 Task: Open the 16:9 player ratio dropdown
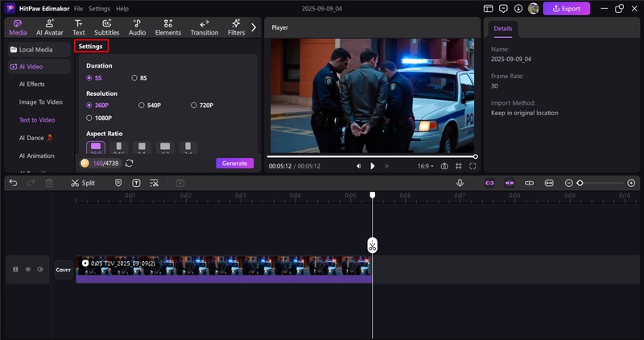click(426, 166)
